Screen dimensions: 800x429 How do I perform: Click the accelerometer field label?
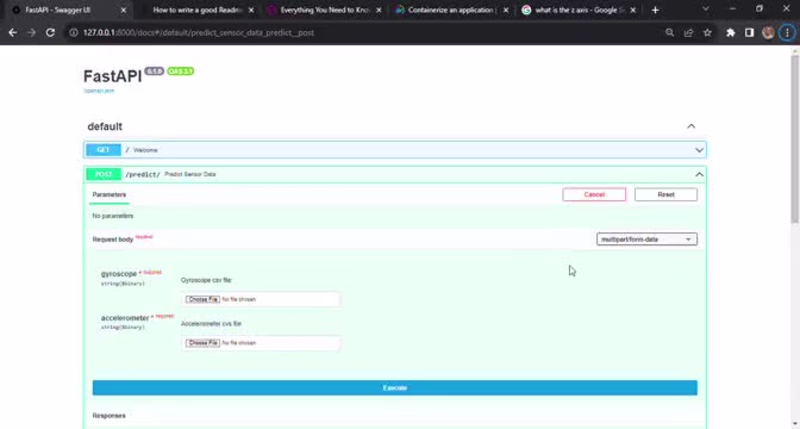tap(125, 318)
